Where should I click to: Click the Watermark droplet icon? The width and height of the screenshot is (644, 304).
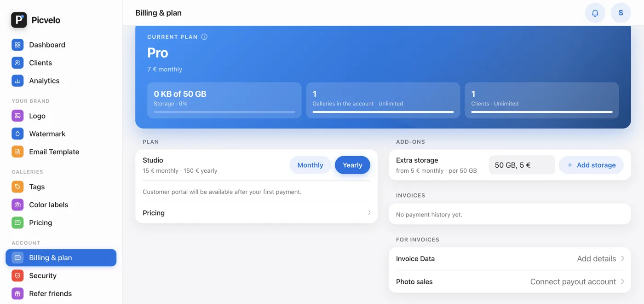coord(17,134)
